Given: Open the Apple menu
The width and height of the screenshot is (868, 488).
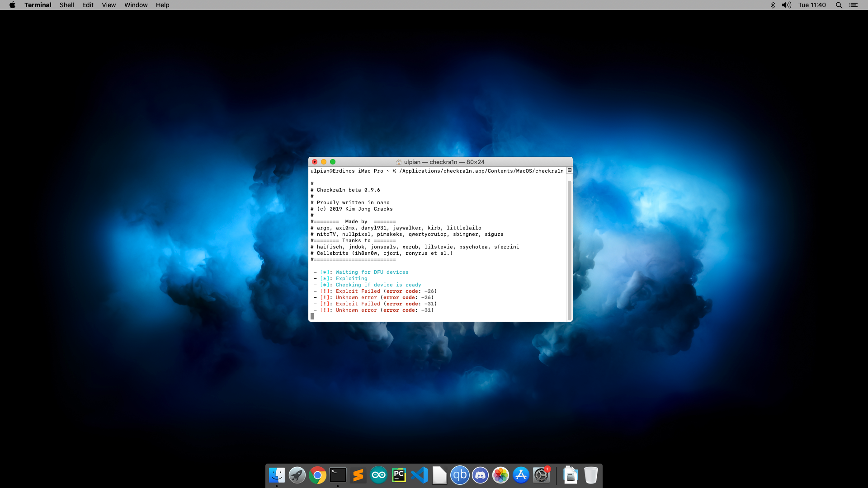Looking at the screenshot, I should (x=12, y=5).
